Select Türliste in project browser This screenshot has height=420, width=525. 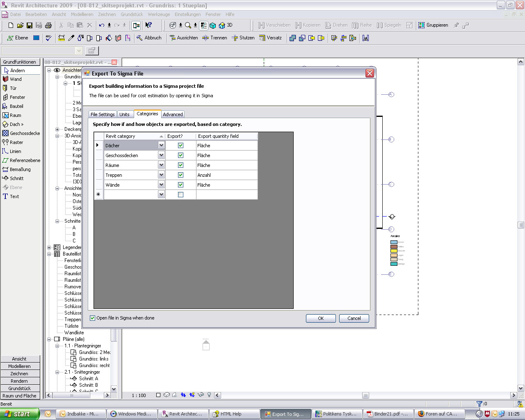[71, 326]
